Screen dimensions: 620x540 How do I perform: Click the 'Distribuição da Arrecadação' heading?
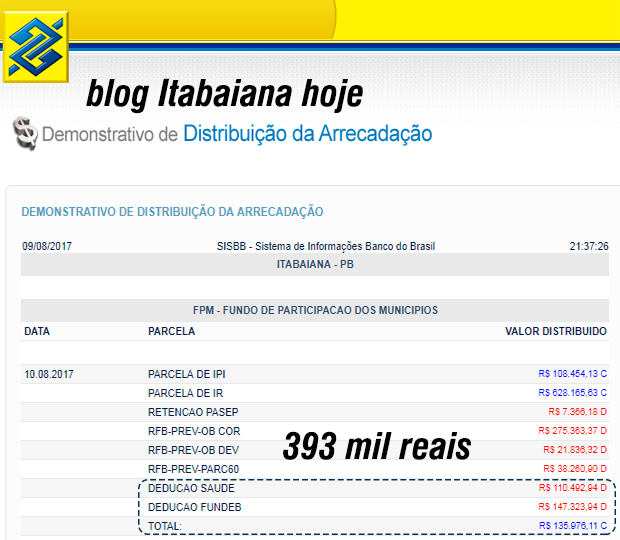[x=307, y=134]
